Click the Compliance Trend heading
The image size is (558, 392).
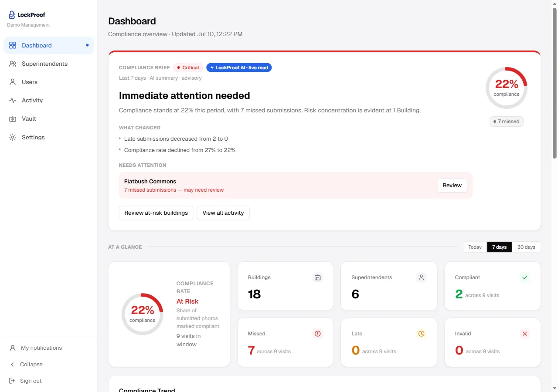coord(147,390)
